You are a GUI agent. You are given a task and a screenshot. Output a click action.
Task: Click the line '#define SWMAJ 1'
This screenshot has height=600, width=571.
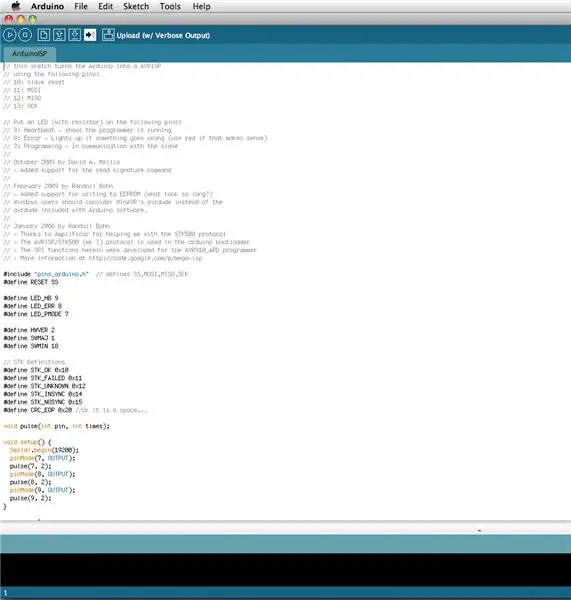[29, 338]
